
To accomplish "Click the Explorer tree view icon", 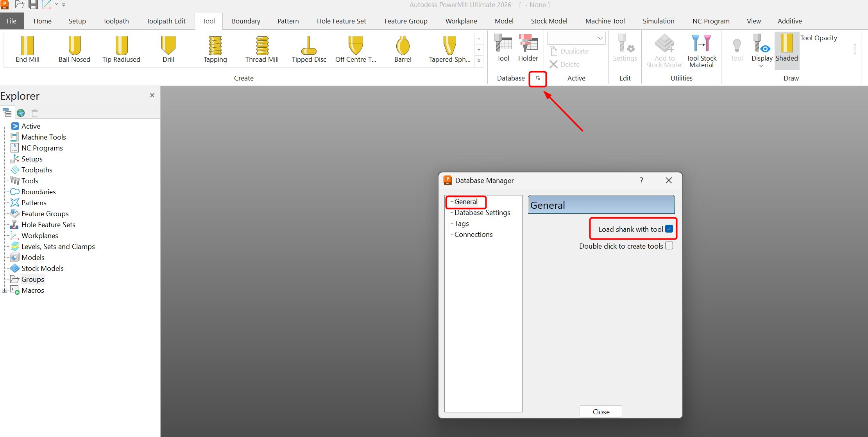I will coord(7,113).
